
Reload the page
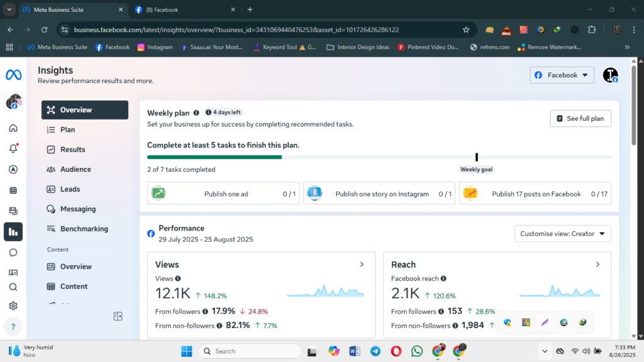(45, 30)
